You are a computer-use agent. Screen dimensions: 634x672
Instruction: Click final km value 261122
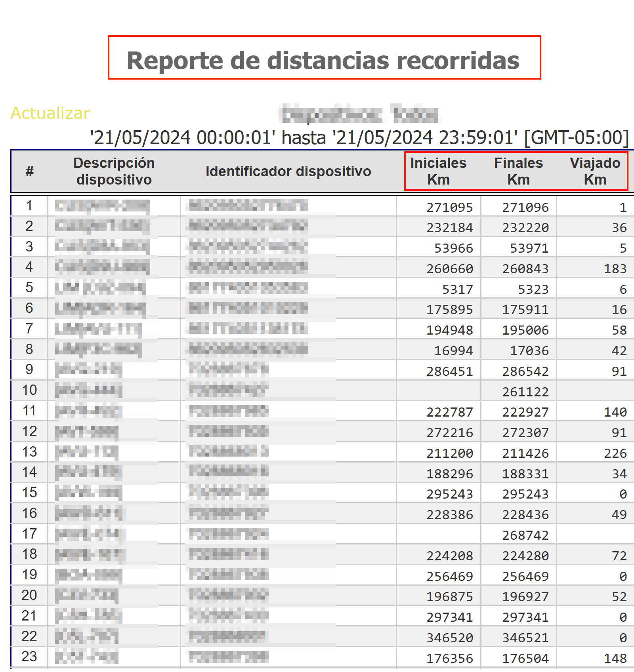point(525,392)
